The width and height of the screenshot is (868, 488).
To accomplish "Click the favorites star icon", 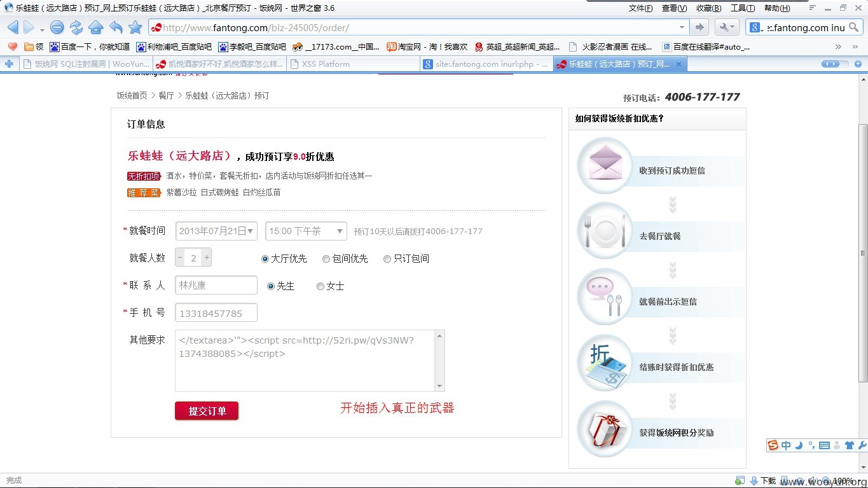I will coord(135,27).
